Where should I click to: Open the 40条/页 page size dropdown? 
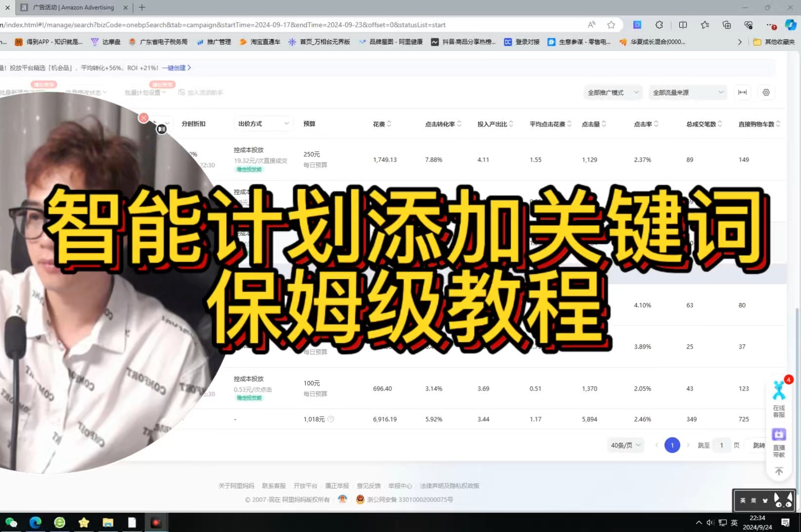point(626,445)
